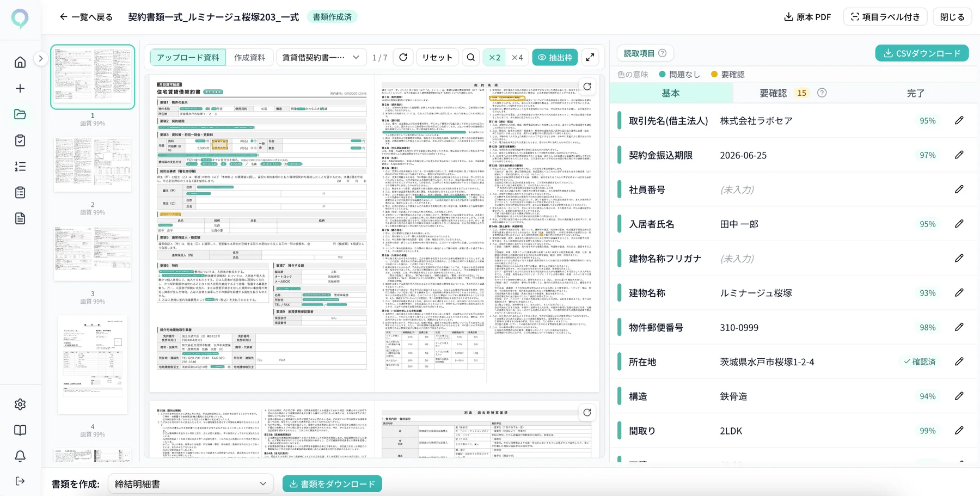
Task: Open the 締結明細書 document type dropdown
Action: [191, 484]
